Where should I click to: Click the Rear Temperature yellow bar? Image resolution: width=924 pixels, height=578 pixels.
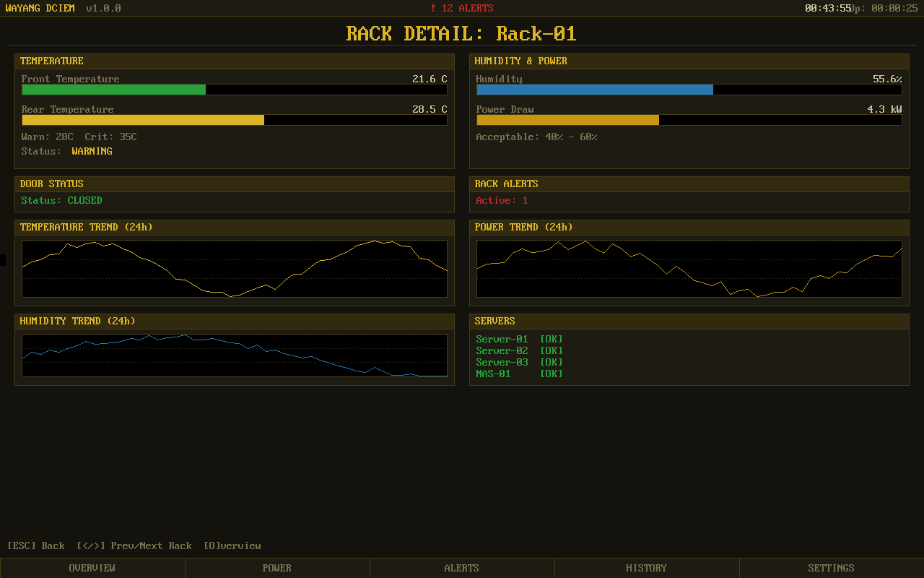point(143,120)
